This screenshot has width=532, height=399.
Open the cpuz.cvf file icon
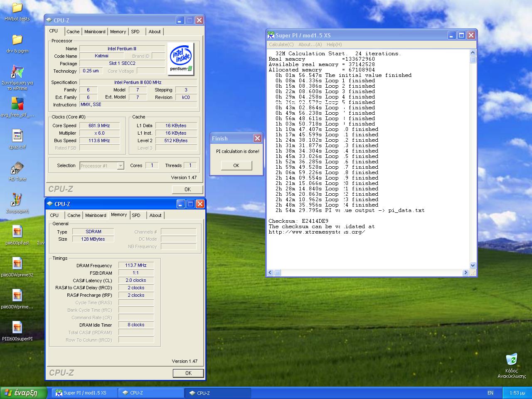tap(17, 136)
